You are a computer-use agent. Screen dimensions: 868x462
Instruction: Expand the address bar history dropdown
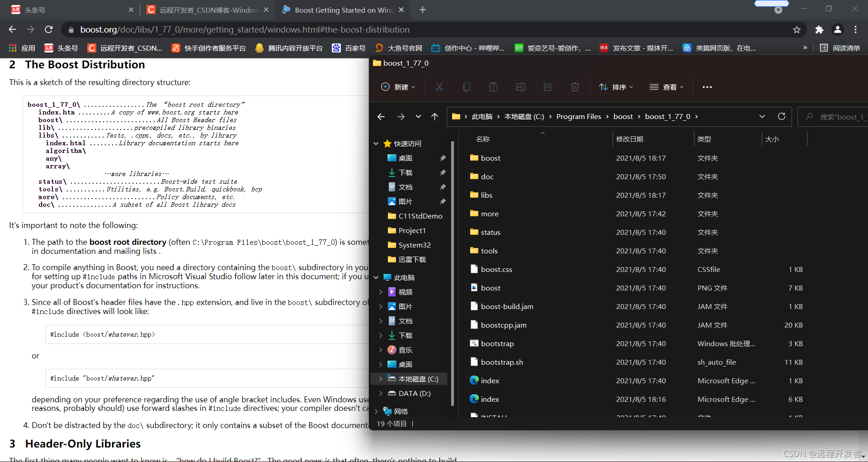(x=762, y=116)
